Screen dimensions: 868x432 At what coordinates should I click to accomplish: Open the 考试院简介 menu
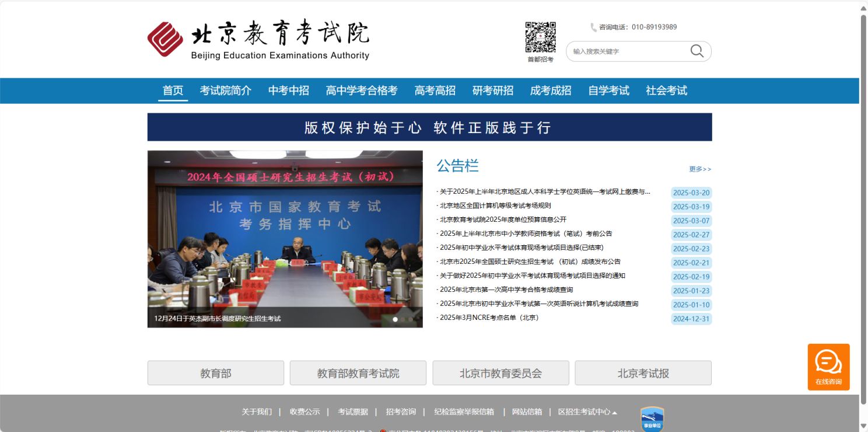226,90
